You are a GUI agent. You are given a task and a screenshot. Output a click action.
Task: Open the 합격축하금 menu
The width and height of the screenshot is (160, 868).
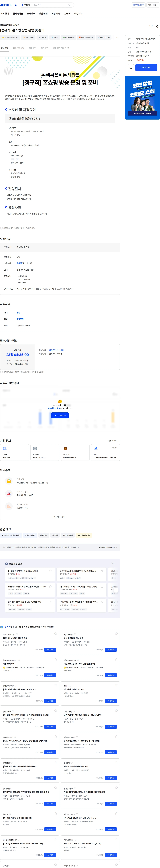coord(18,13)
